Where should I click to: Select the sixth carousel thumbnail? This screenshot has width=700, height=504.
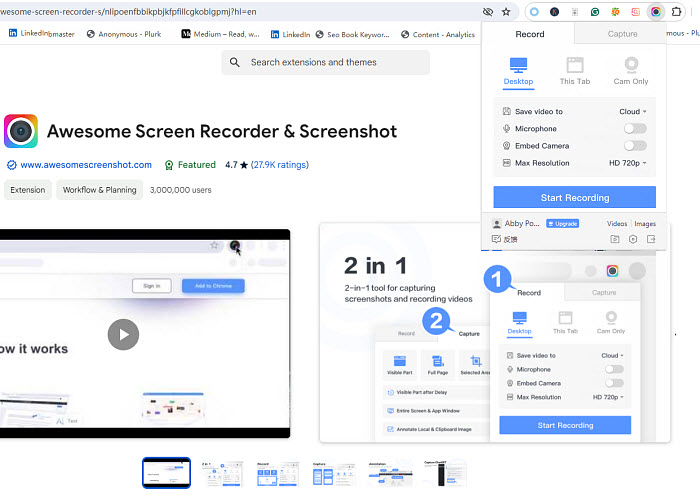(x=445, y=473)
